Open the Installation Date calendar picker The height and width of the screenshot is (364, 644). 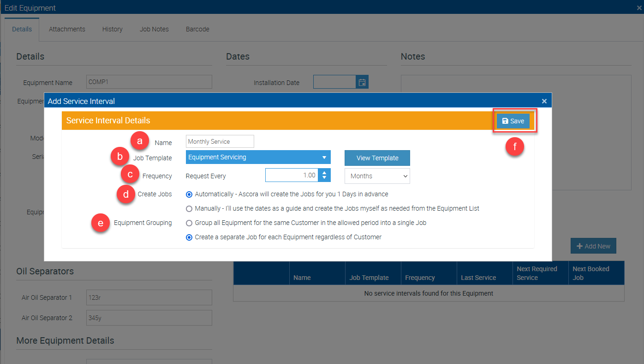tap(362, 82)
